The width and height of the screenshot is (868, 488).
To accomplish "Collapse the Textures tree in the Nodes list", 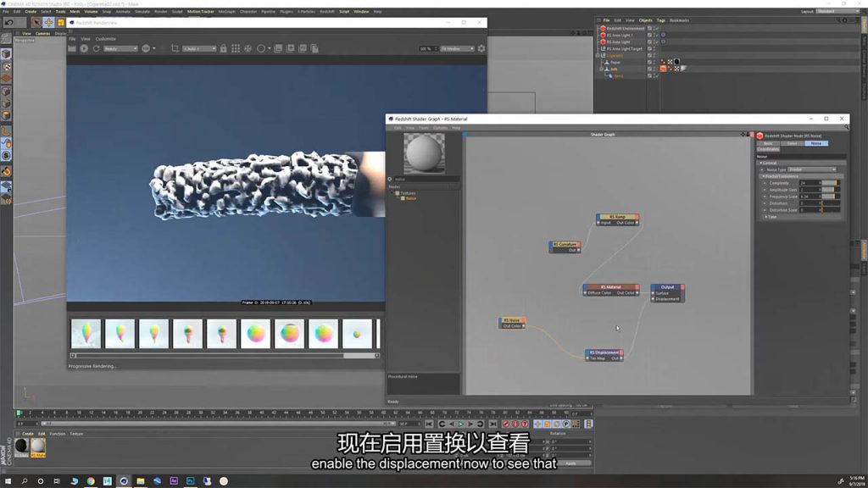I will (392, 193).
